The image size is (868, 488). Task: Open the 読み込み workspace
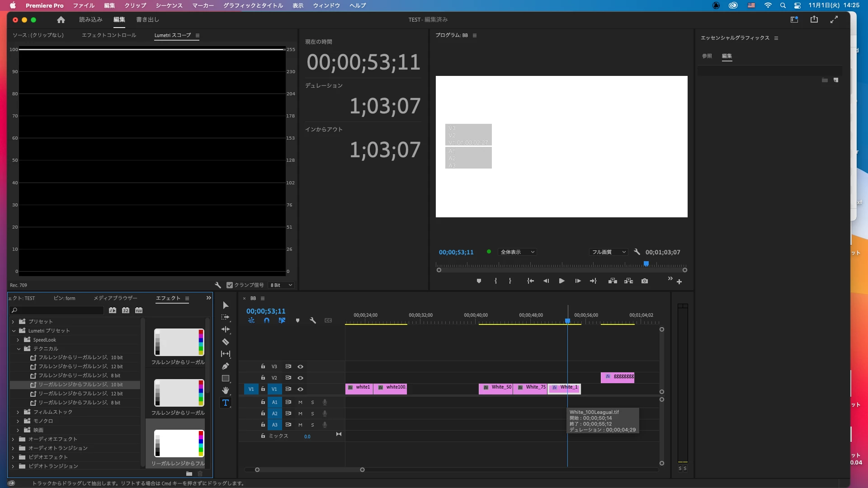pyautogui.click(x=90, y=19)
